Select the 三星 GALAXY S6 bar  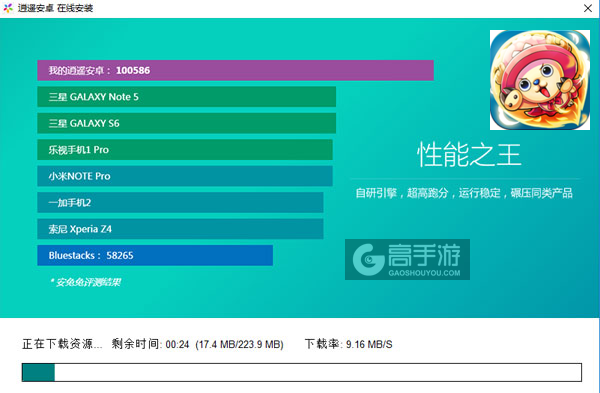(x=186, y=123)
